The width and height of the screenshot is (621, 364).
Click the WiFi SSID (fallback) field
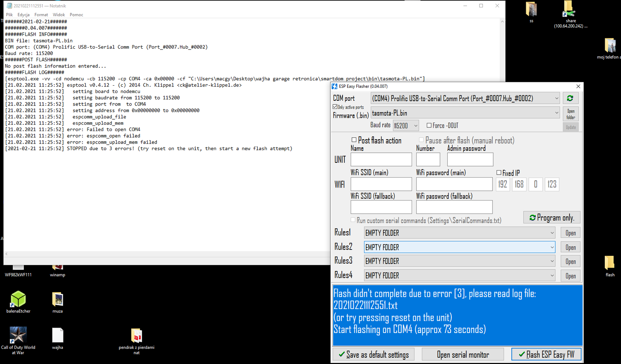click(x=381, y=207)
